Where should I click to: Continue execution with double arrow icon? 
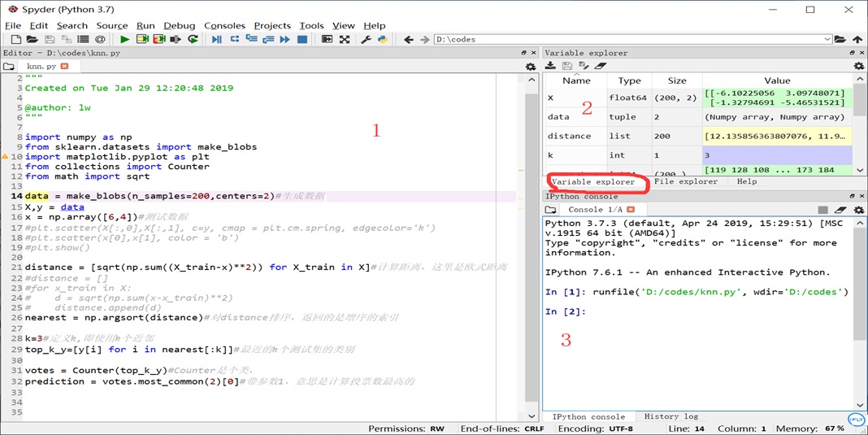285,39
